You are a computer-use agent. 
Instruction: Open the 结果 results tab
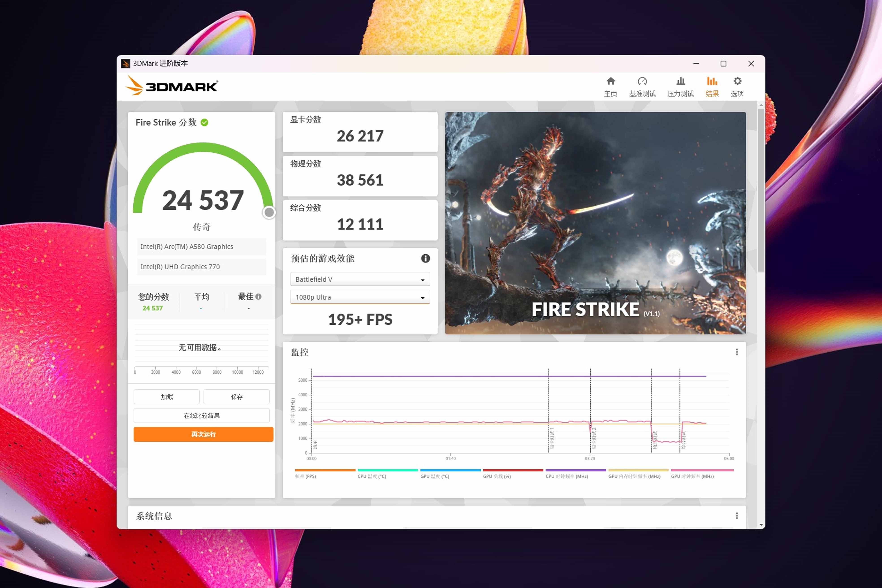[712, 87]
